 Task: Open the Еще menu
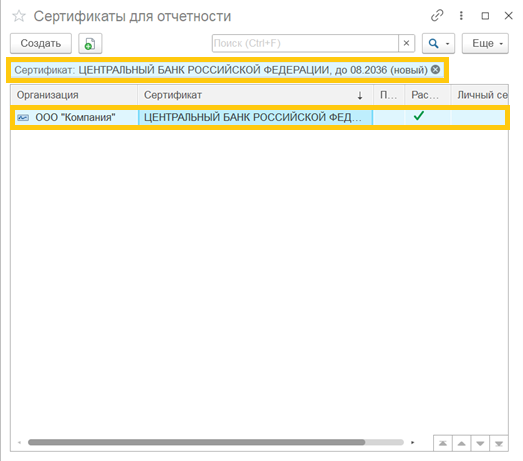(x=485, y=43)
